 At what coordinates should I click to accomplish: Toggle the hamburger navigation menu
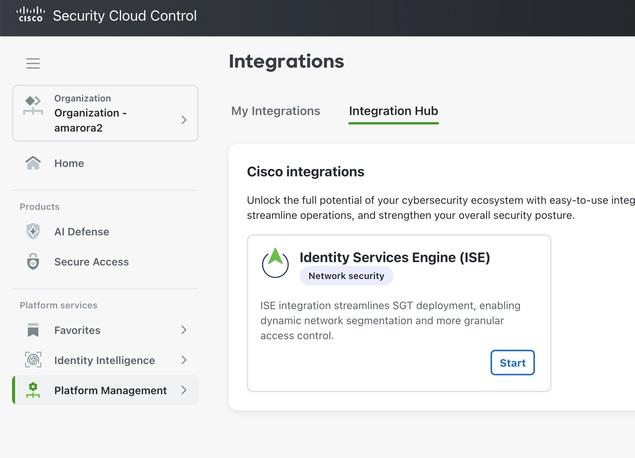[33, 63]
